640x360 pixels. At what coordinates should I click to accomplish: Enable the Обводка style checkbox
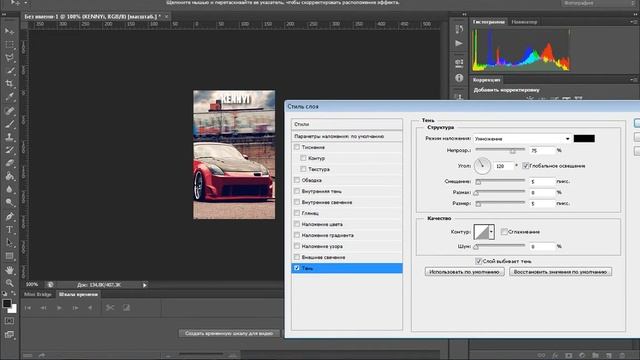coord(297,180)
